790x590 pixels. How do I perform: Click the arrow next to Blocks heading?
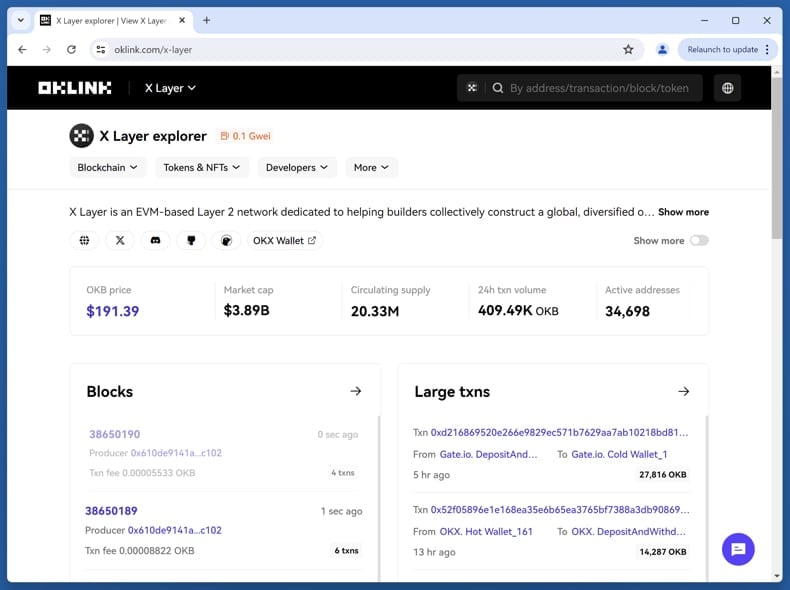coord(355,391)
